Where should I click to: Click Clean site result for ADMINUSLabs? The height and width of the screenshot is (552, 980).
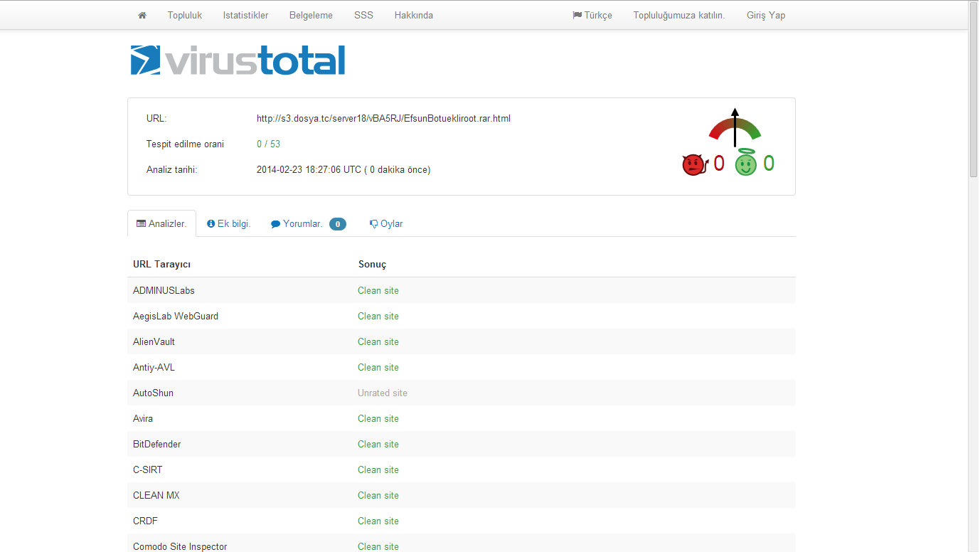tap(378, 290)
